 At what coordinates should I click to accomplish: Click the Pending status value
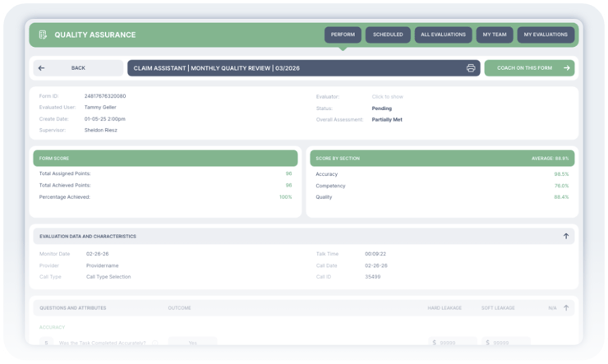(381, 108)
